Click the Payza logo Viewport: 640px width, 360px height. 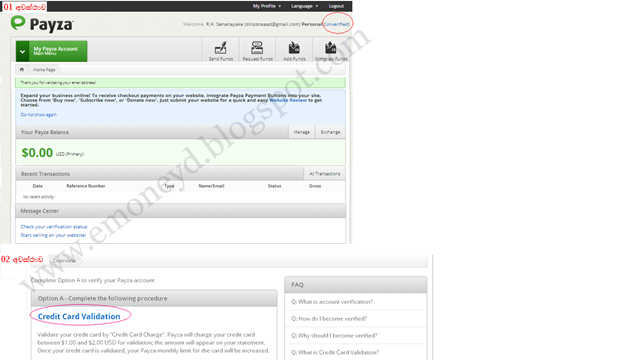point(42,24)
